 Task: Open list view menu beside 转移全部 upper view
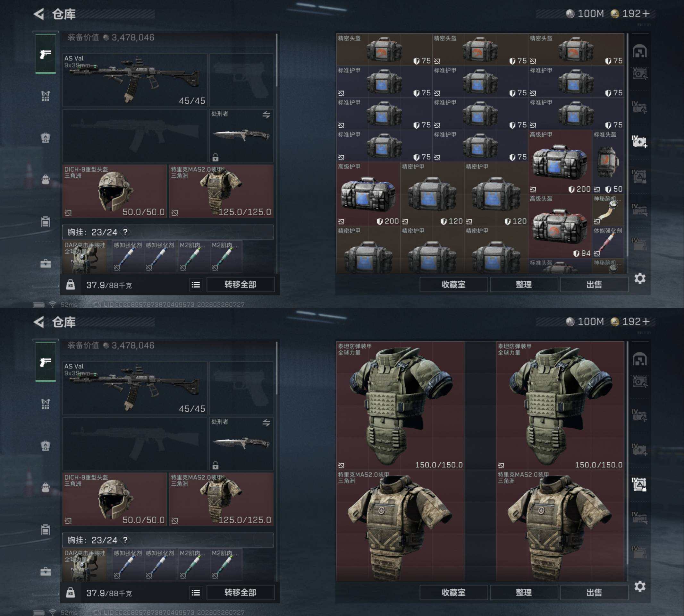[x=196, y=285]
